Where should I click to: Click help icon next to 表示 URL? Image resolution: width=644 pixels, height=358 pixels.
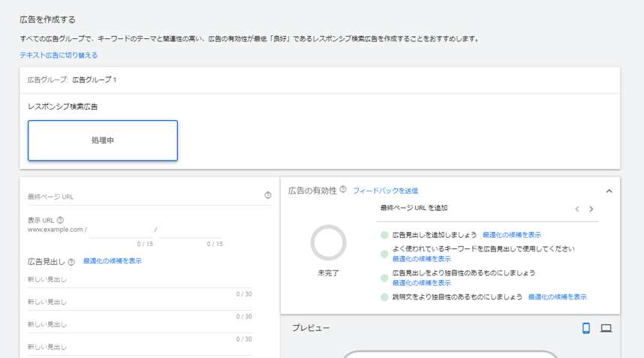(x=60, y=220)
